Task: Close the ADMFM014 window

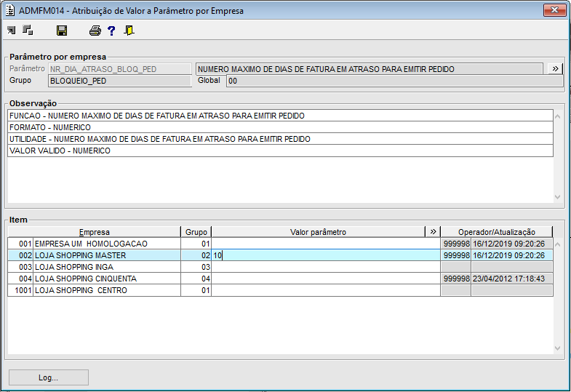Action: tap(554, 10)
